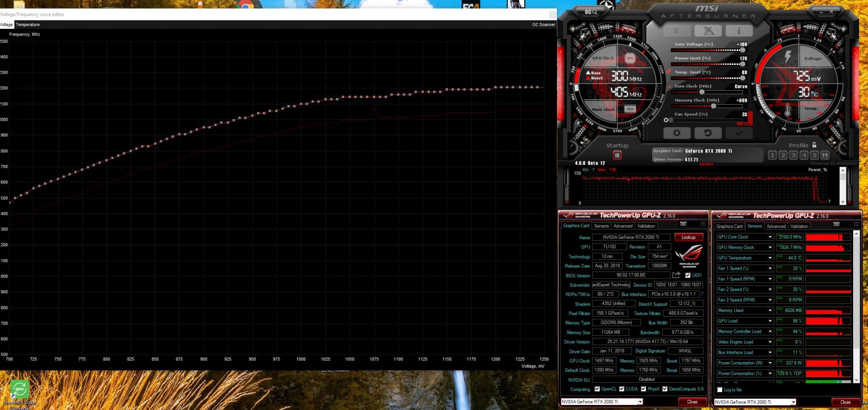
Task: Open hamburger menu in GPU-Z Graphics Card window
Action: coord(703,224)
